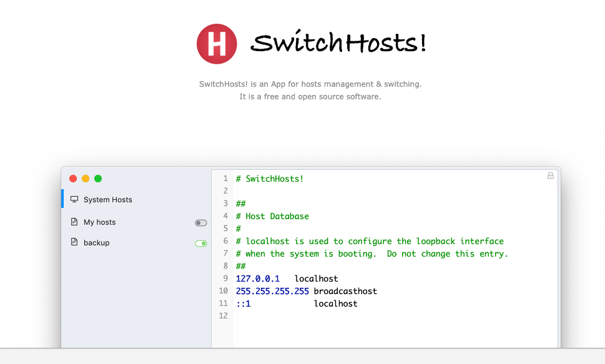Viewport: 605px width, 364px height.
Task: Click localhost on line 11
Action: point(336,304)
